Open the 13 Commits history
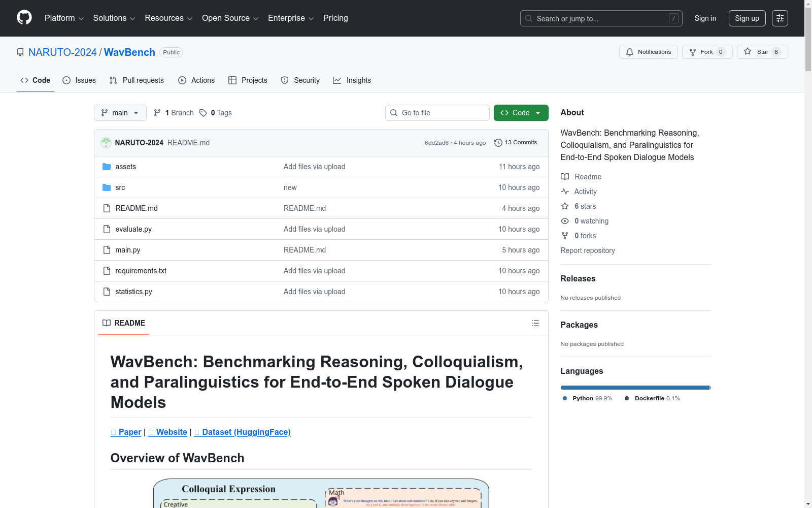This screenshot has width=812, height=508. click(516, 143)
